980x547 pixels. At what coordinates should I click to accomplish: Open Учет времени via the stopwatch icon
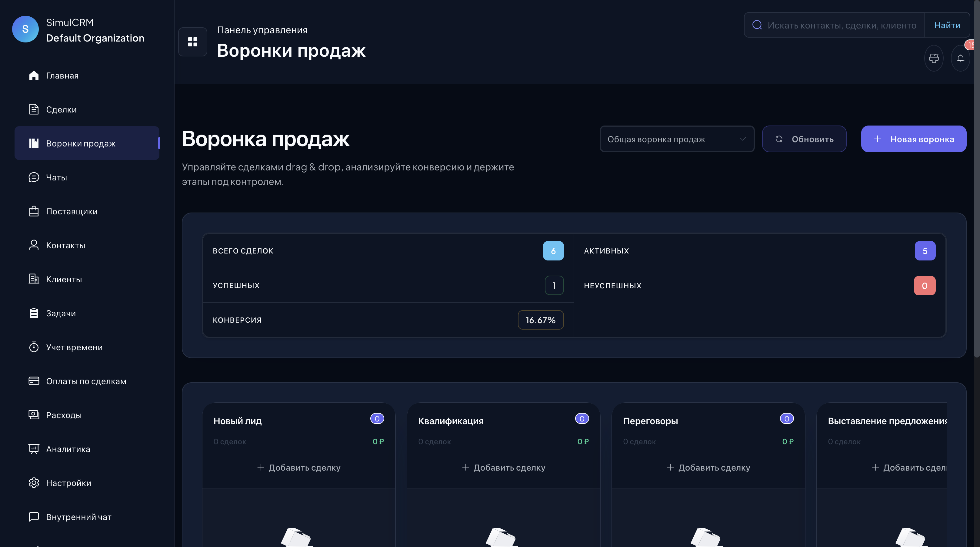(34, 347)
